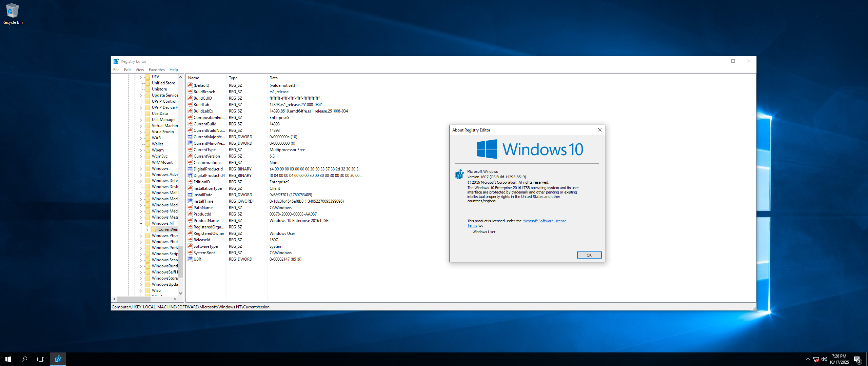Open the Action Center notification icon
The image size is (868, 366).
pos(857,359)
